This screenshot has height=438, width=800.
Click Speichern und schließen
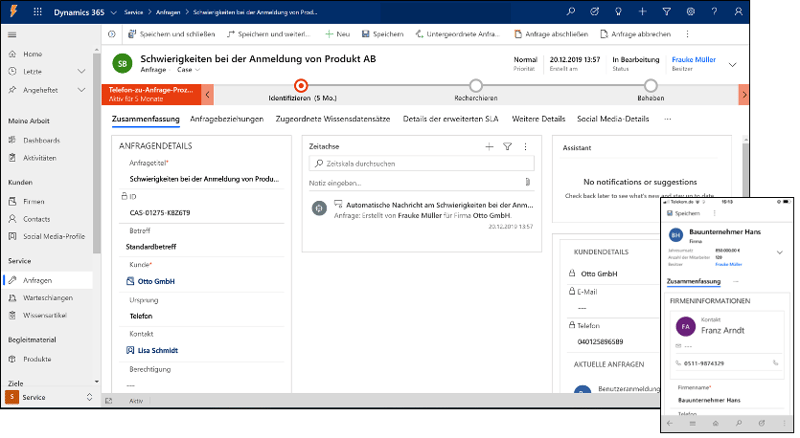click(x=172, y=34)
